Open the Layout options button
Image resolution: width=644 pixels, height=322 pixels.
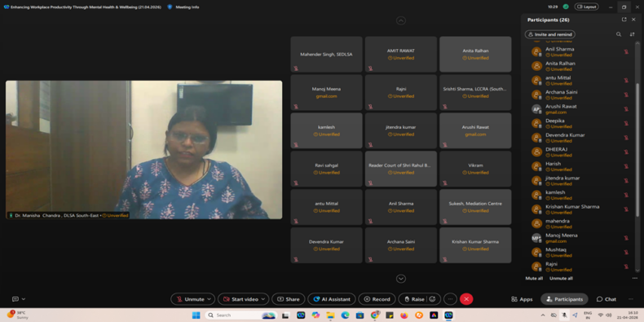tap(586, 7)
